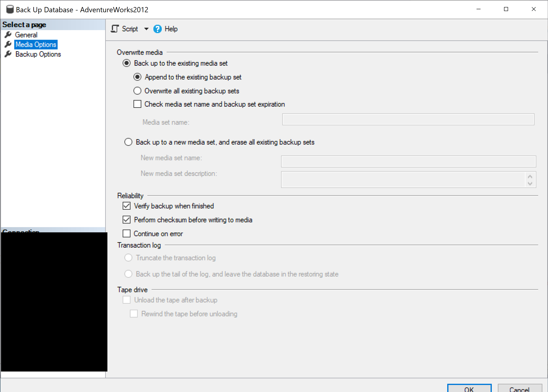
Task: Click the Cancel button
Action: (520, 388)
